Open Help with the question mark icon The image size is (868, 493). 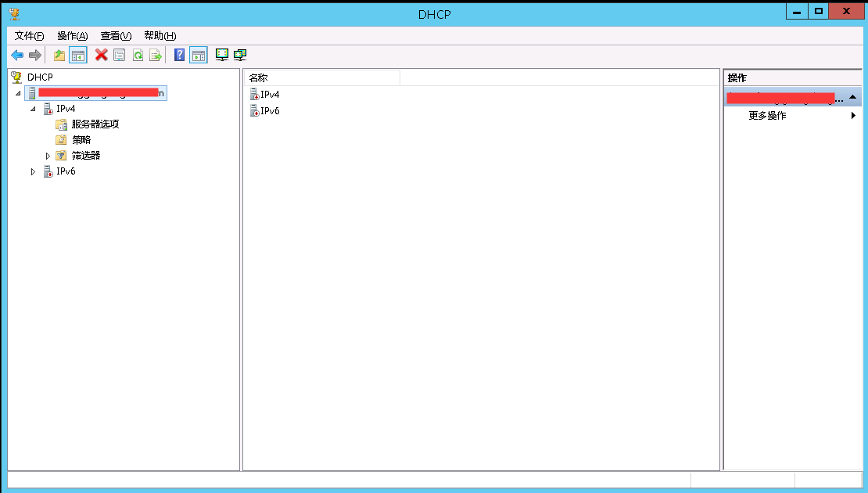(179, 55)
